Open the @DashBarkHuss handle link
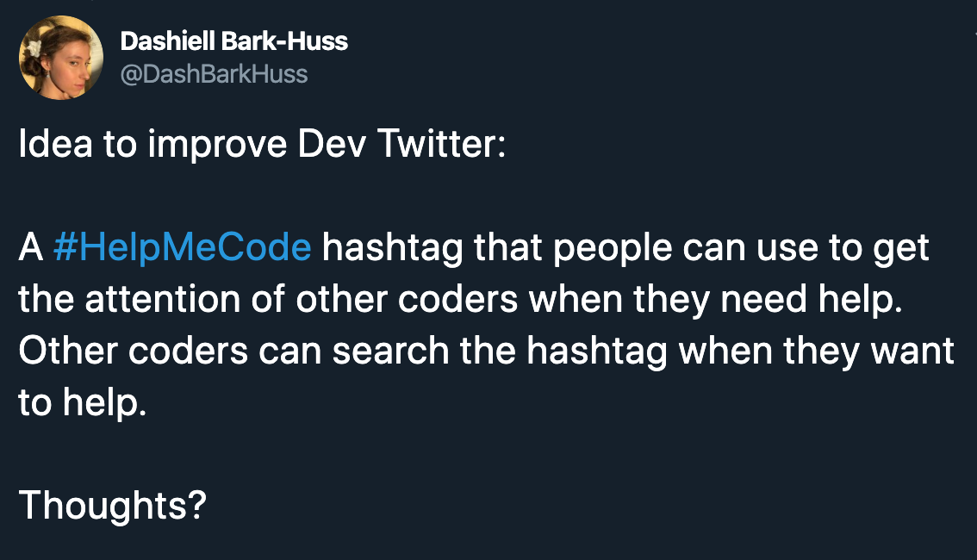The width and height of the screenshot is (977, 560). pos(214,74)
